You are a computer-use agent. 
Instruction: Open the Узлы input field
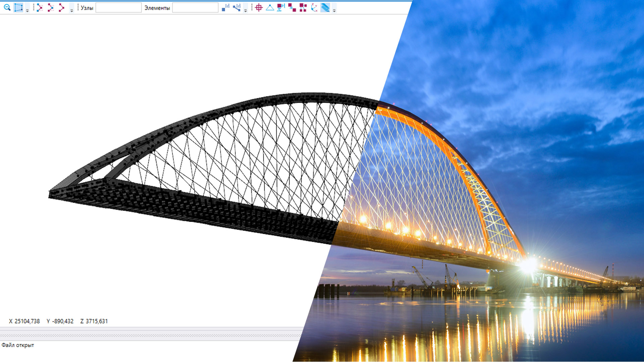pos(118,8)
